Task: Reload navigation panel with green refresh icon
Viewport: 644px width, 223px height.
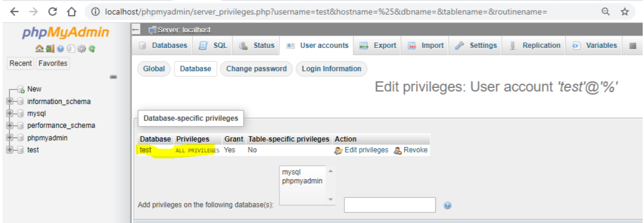Action: (92, 49)
